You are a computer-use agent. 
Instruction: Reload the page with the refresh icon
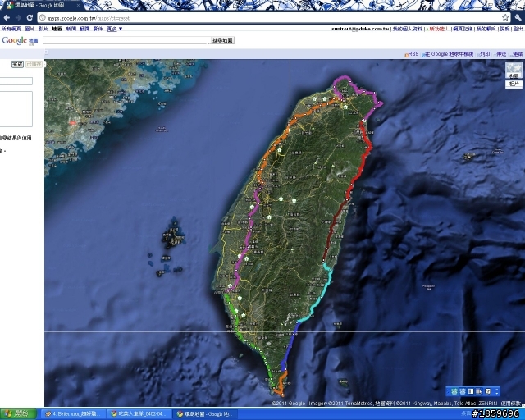(x=30, y=17)
